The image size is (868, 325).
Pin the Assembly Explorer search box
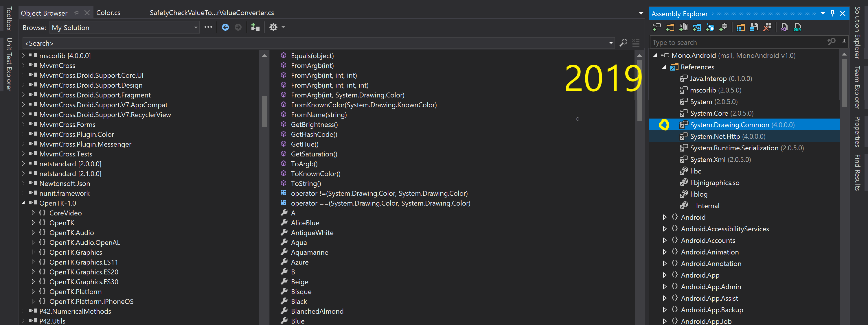coord(844,42)
